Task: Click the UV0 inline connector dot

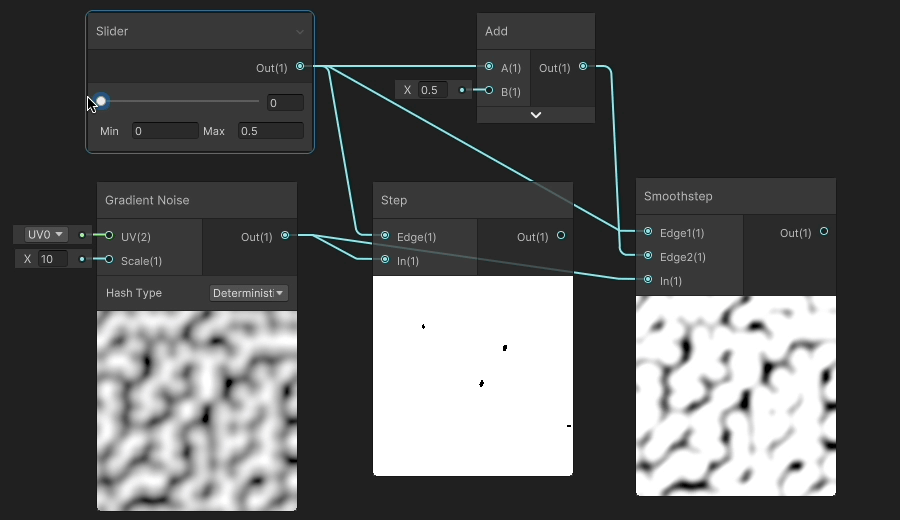Action: [82, 235]
